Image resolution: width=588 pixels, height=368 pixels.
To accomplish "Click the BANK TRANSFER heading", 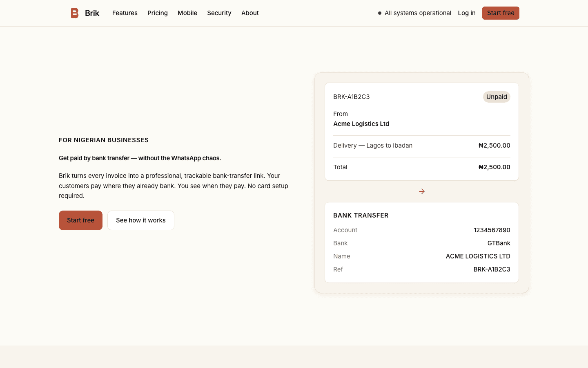I will pos(361,215).
